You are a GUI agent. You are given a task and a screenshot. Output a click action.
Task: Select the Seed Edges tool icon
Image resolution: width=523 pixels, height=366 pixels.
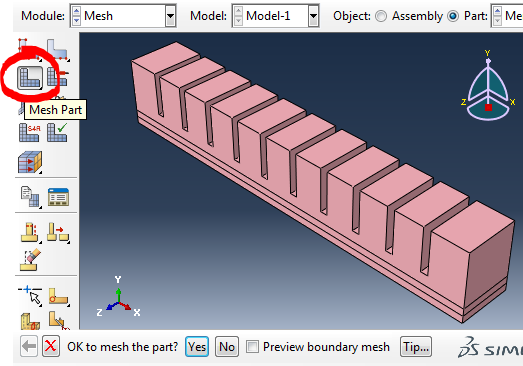pyautogui.click(x=57, y=49)
